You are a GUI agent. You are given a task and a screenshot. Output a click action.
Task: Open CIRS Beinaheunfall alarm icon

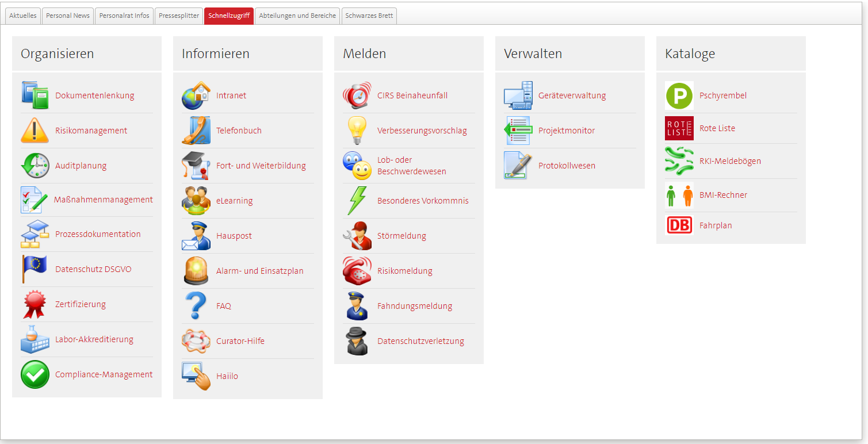click(x=357, y=95)
